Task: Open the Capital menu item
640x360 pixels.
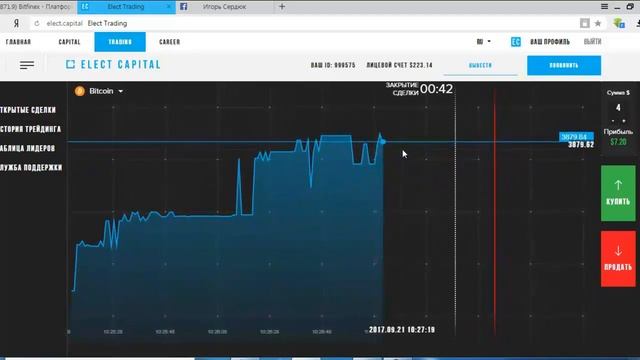Action: pos(69,42)
